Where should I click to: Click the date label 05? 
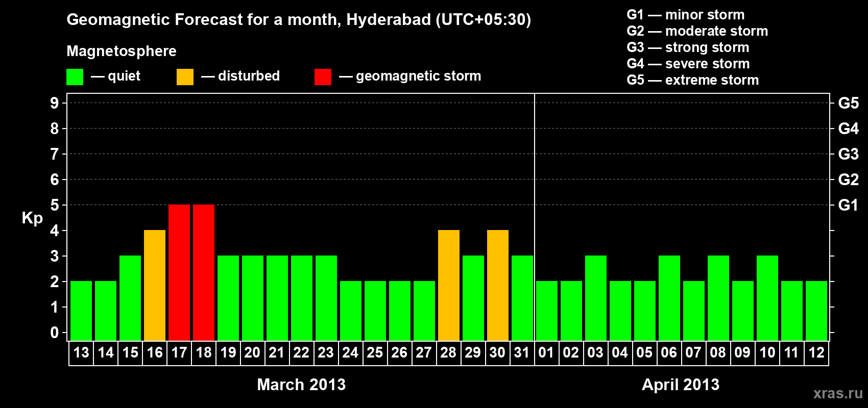[x=645, y=352]
